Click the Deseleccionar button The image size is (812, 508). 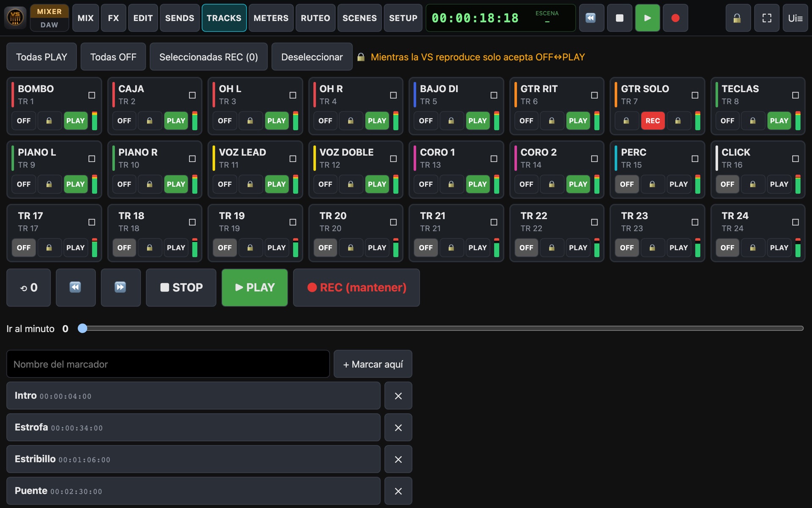(x=312, y=57)
